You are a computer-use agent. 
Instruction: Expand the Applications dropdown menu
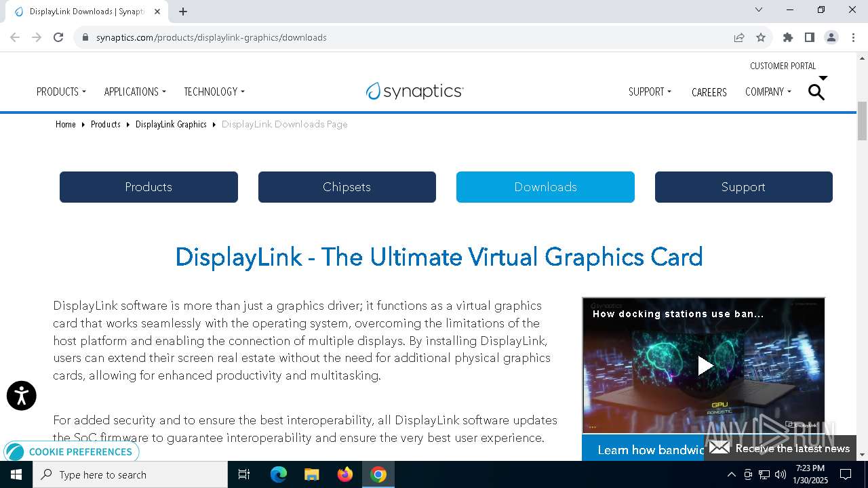(135, 91)
